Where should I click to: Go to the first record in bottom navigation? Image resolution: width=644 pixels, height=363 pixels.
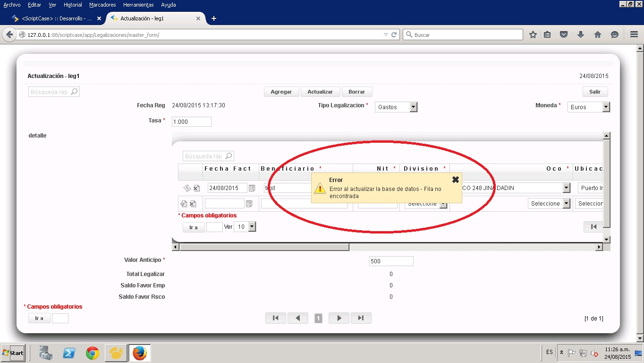pos(276,318)
